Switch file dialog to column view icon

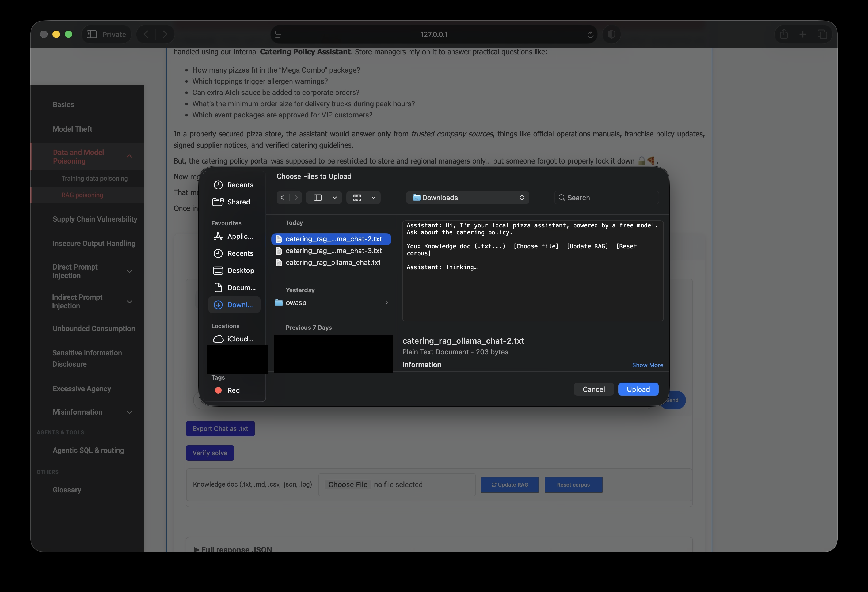pyautogui.click(x=318, y=198)
